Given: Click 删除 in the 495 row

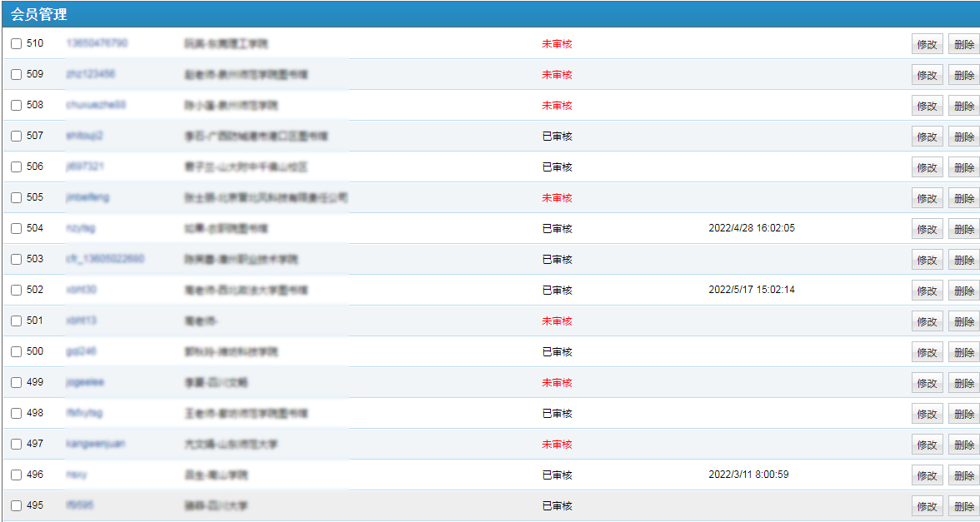Looking at the screenshot, I should 963,506.
